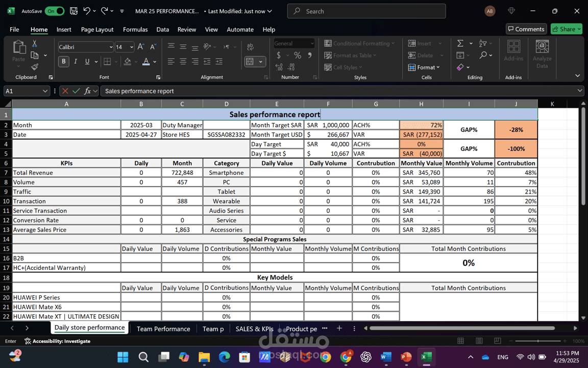Click the Decrease Font Size icon

pyautogui.click(x=153, y=47)
